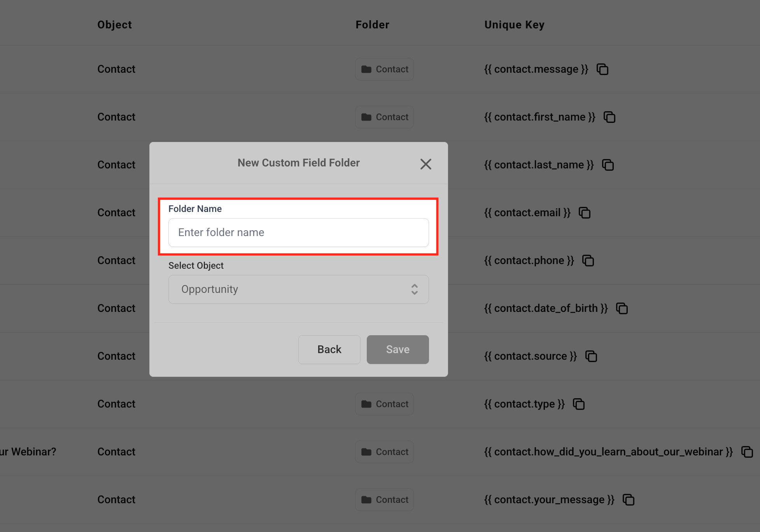The image size is (760, 532).
Task: Click into the Folder Name input
Action: tap(298, 233)
